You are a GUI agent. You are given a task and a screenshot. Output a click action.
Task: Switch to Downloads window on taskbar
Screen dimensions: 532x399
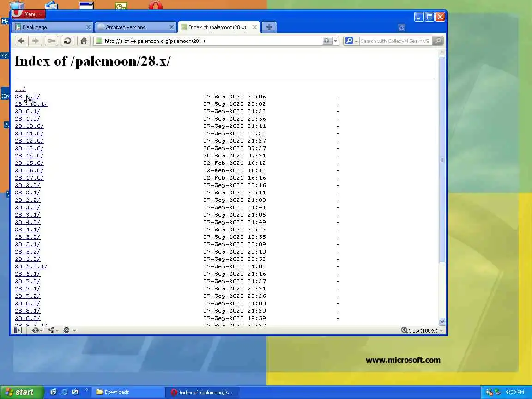(x=128, y=392)
